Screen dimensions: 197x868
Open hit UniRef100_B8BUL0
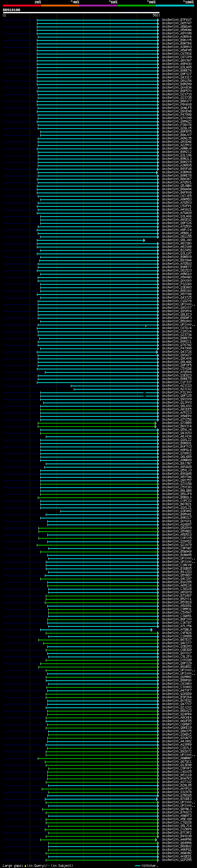[x=176, y=497]
